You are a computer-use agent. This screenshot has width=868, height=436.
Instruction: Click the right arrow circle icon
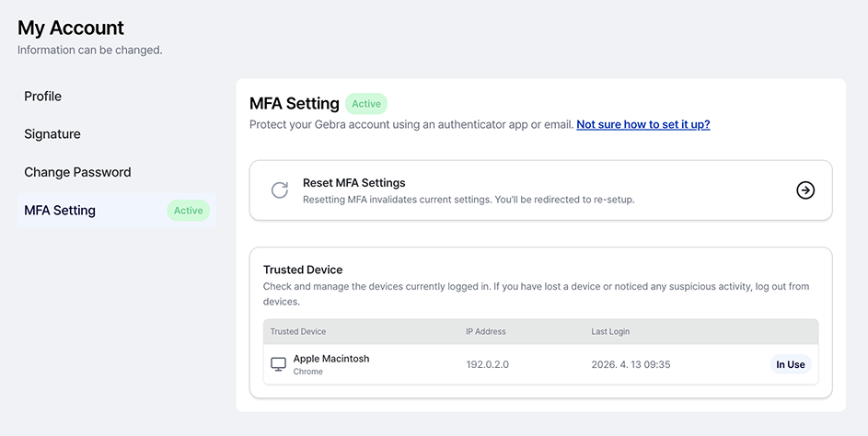(805, 190)
